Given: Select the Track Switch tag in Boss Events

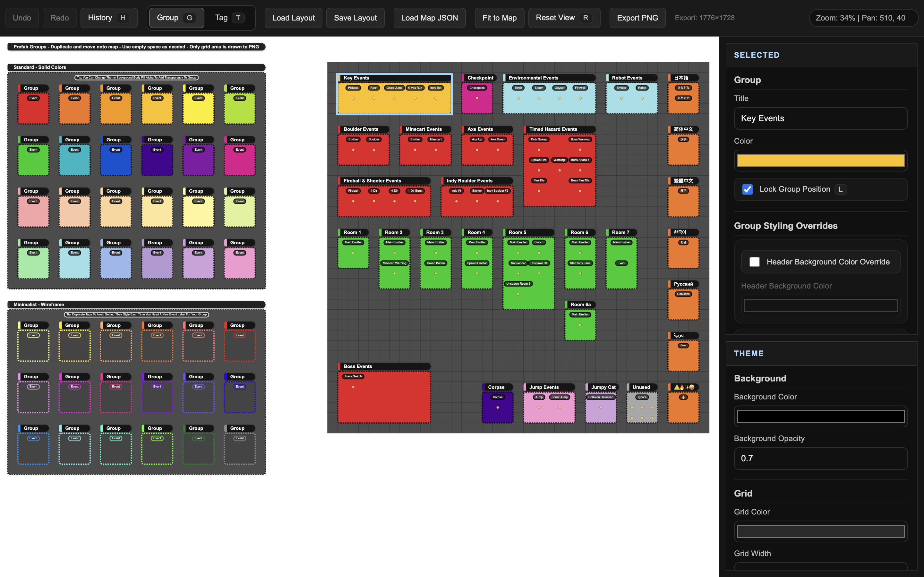Looking at the screenshot, I should click(x=353, y=376).
